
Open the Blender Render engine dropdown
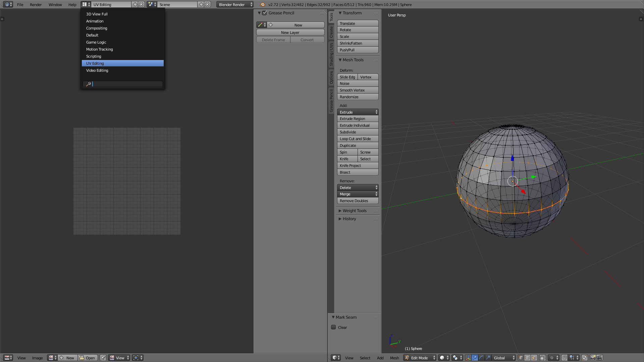pos(235,4)
